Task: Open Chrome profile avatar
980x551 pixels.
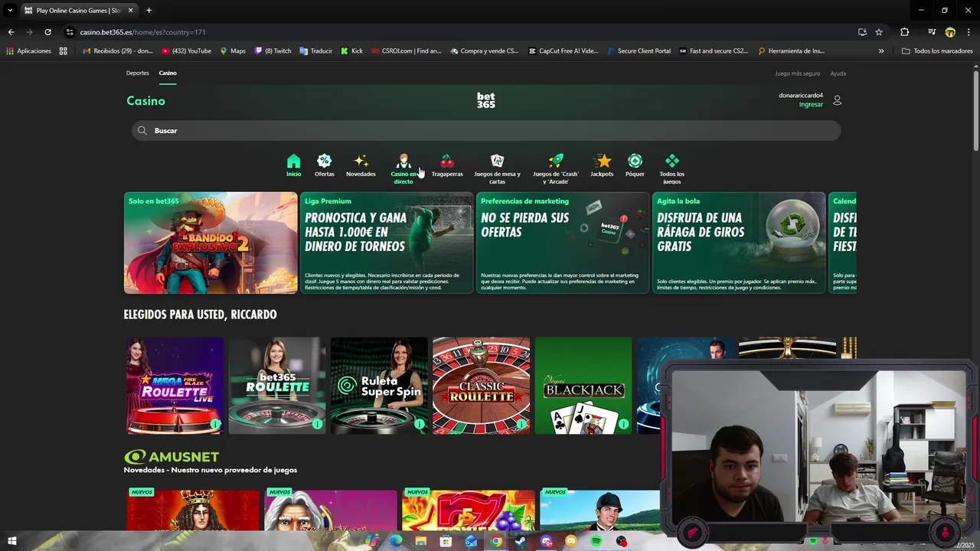Action: pos(950,32)
